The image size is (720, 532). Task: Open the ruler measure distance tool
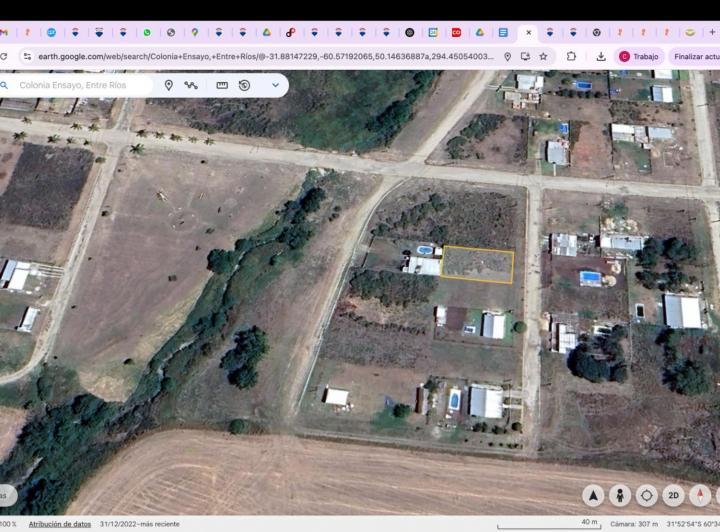pos(222,85)
